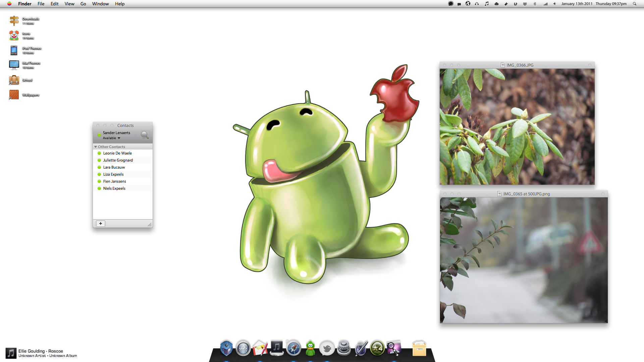Click the IMG_0365 at 500JPG.png window title

click(x=527, y=194)
